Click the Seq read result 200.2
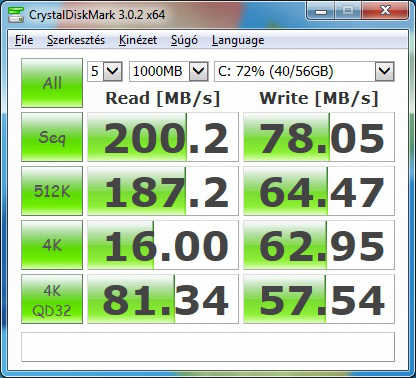This screenshot has width=416, height=378. click(163, 137)
